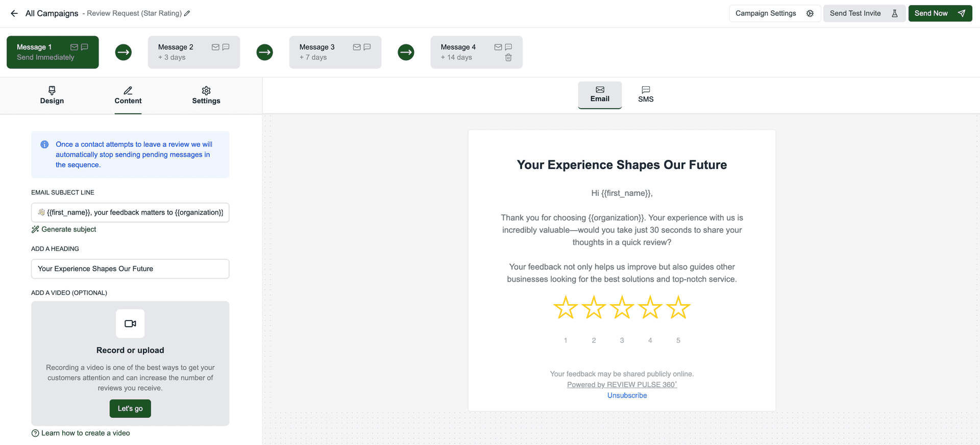Screen dimensions: 980x445
Task: Click the arrow between Message 1 and 2
Action: pos(124,52)
